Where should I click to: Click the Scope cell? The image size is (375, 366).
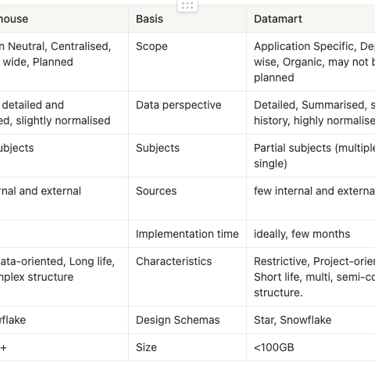pos(187,62)
